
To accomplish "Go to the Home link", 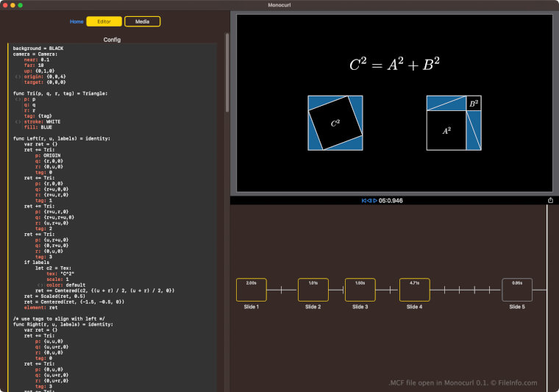I will (76, 21).
